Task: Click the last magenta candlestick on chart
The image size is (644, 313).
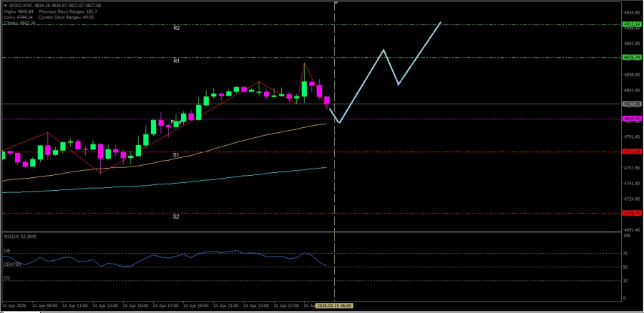Action: [328, 101]
